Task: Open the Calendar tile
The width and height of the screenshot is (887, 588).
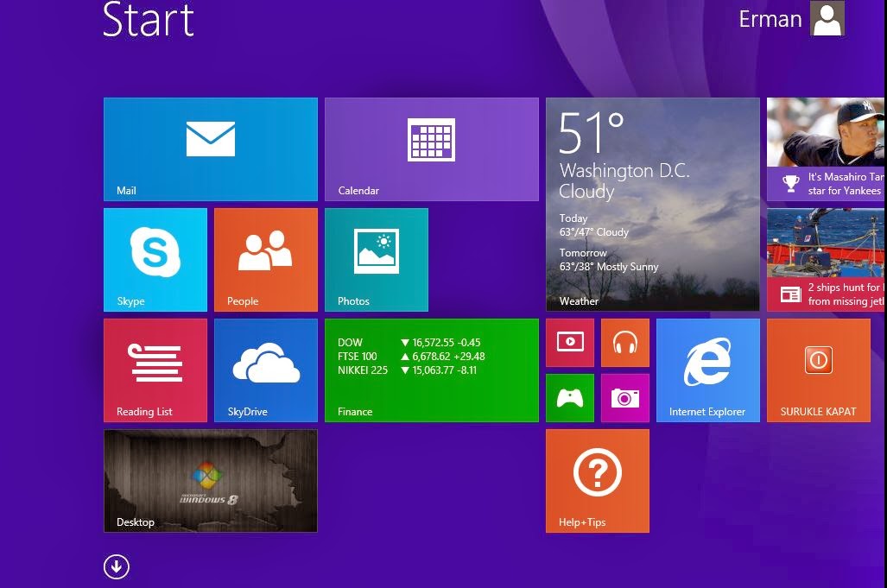Action: pyautogui.click(x=432, y=149)
